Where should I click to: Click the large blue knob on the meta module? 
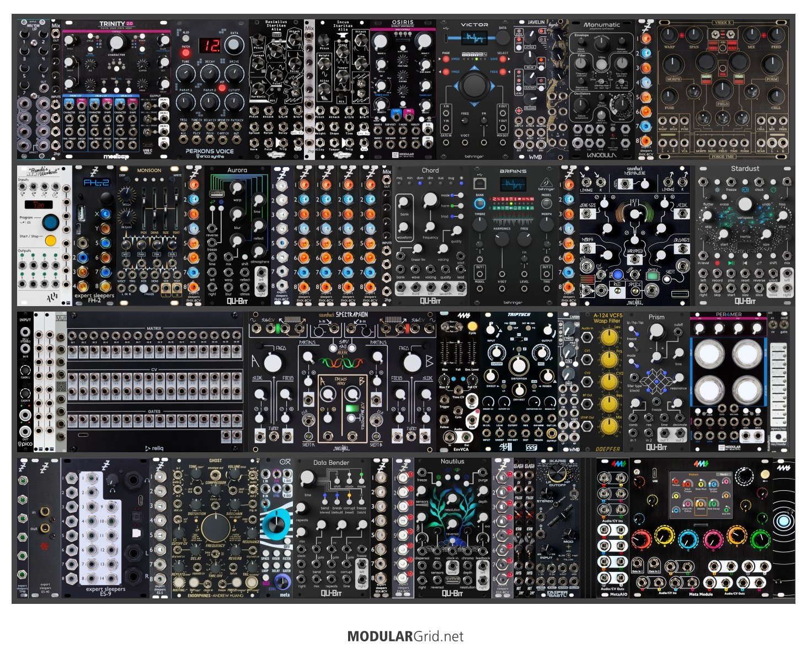(275, 523)
